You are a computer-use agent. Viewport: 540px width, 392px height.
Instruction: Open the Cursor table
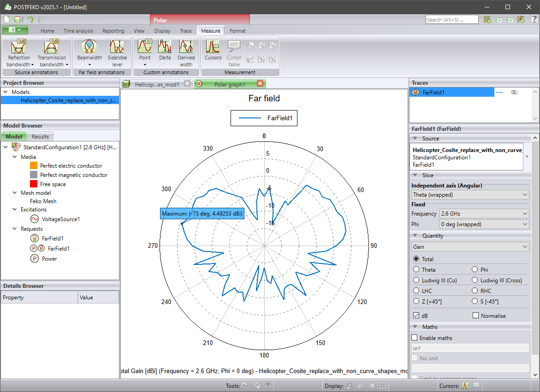click(x=234, y=53)
